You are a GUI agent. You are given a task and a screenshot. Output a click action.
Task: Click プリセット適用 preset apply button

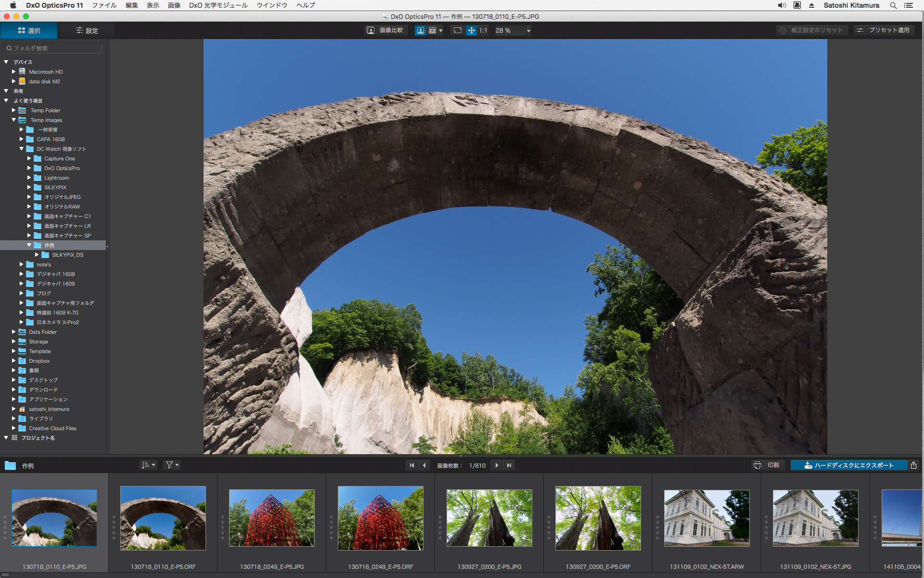click(884, 30)
